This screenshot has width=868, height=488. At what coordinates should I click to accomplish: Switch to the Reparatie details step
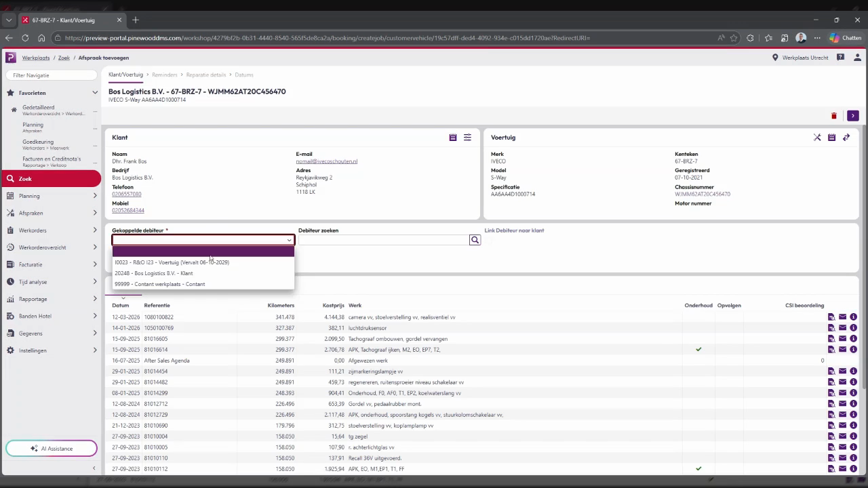coord(206,75)
